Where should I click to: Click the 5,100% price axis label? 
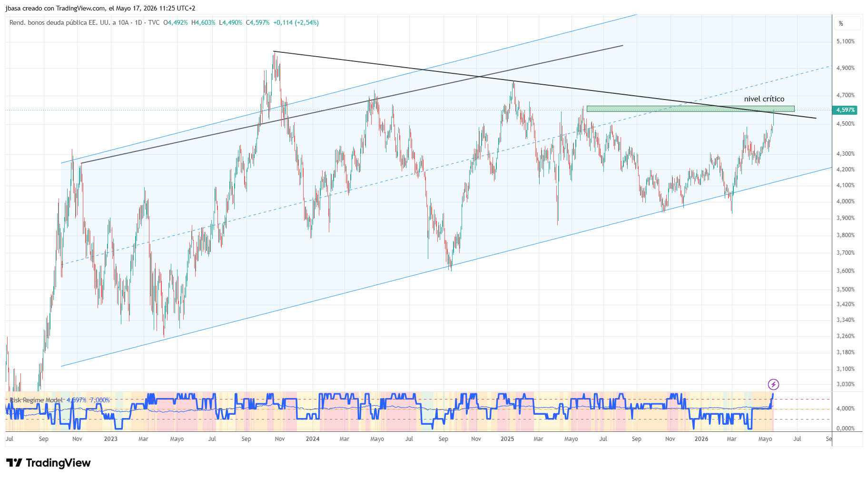coord(846,41)
